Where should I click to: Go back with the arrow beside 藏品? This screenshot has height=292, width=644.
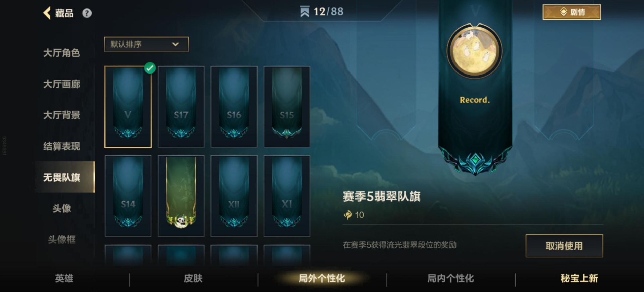point(47,13)
